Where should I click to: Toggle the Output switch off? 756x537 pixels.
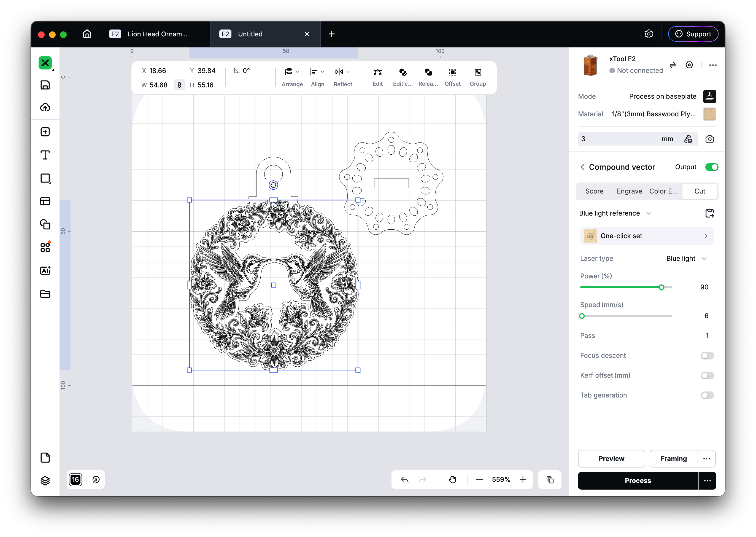coord(711,167)
